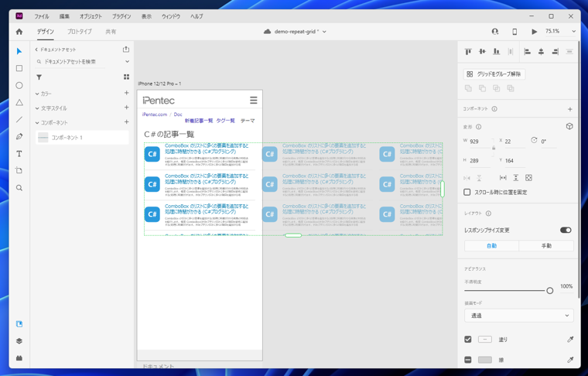
Task: Open the Plugins panel icon
Action: (x=19, y=358)
